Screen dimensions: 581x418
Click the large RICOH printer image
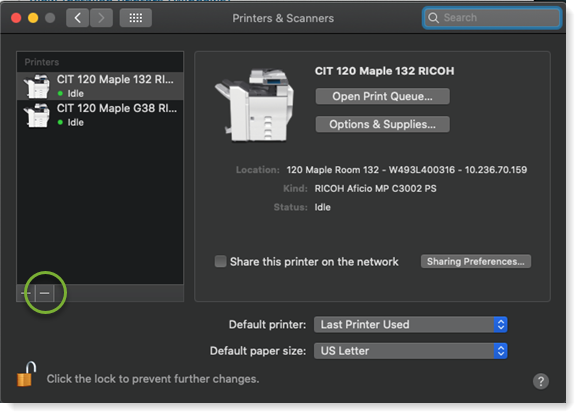pyautogui.click(x=255, y=105)
